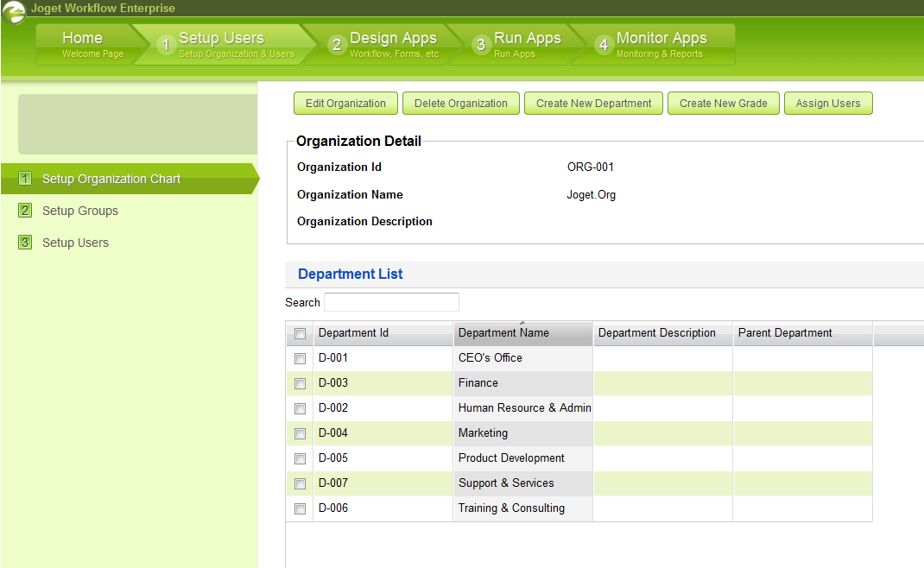The height and width of the screenshot is (568, 924).
Task: Click step 3 circle icon for Run Apps
Action: click(482, 45)
